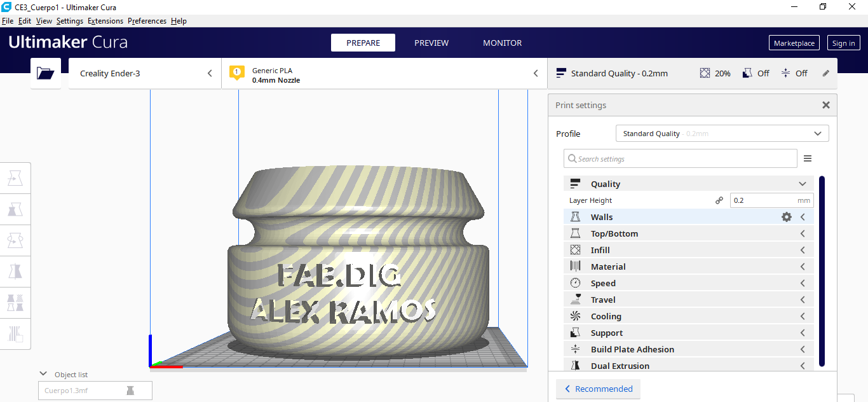The height and width of the screenshot is (402, 868).
Task: Click the Search settings field
Action: tap(680, 158)
